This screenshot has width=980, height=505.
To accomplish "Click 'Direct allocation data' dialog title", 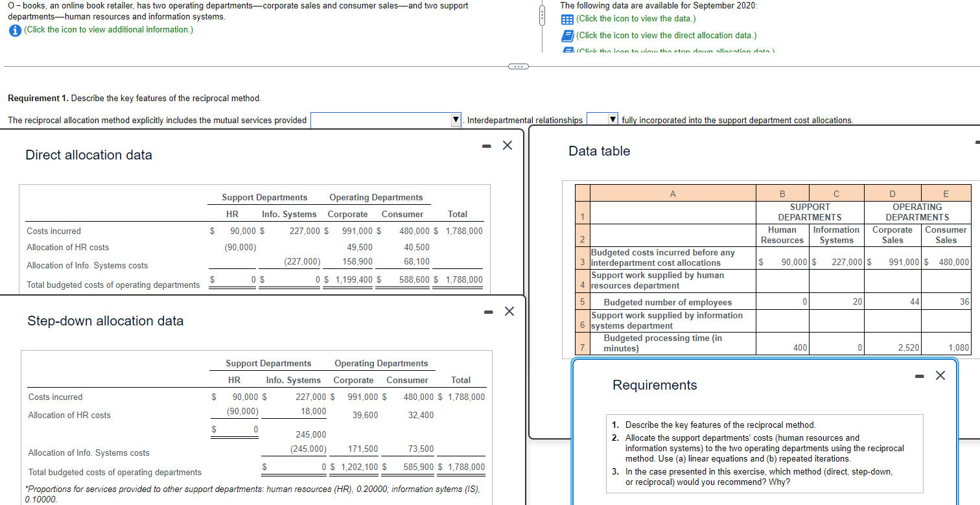I will 89,155.
